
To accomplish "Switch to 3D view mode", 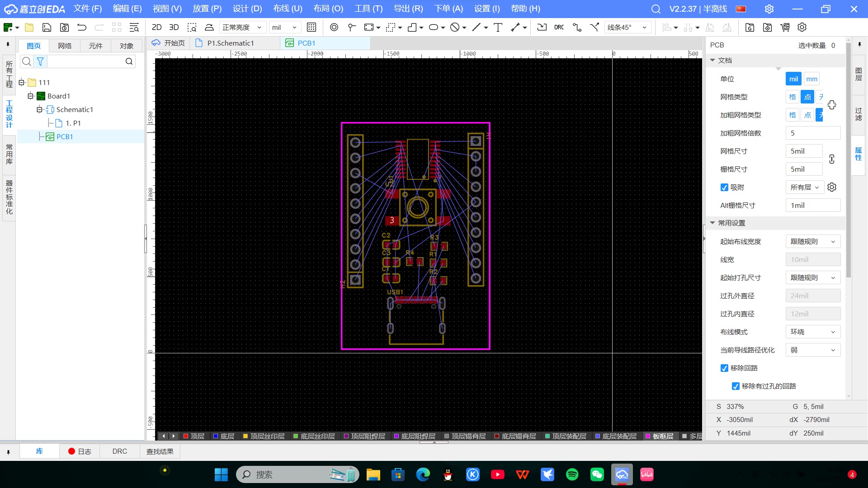I will pyautogui.click(x=174, y=28).
